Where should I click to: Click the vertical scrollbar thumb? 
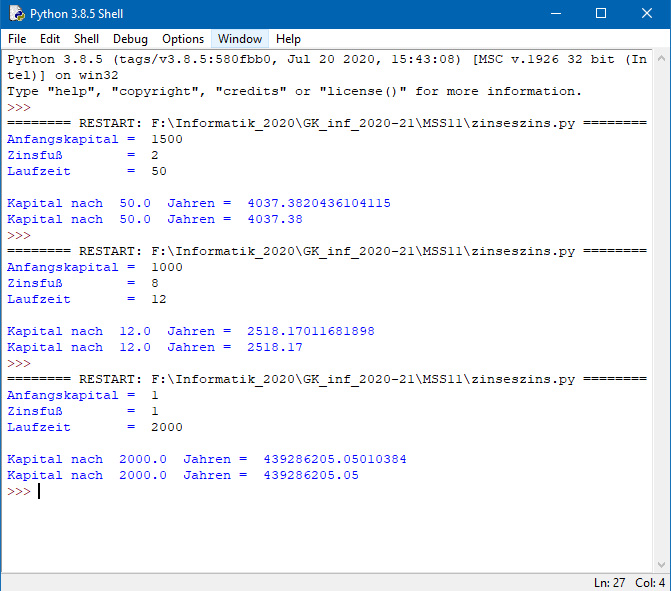point(661,310)
